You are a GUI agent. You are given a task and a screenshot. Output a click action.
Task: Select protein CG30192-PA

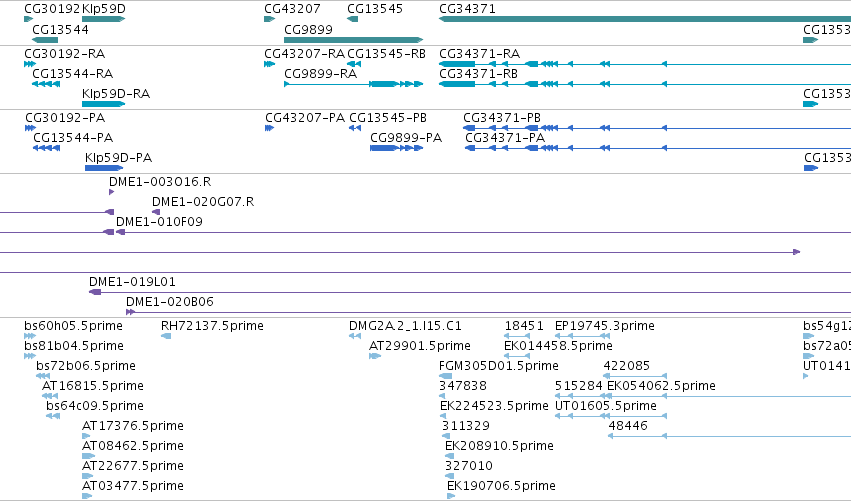point(30,128)
